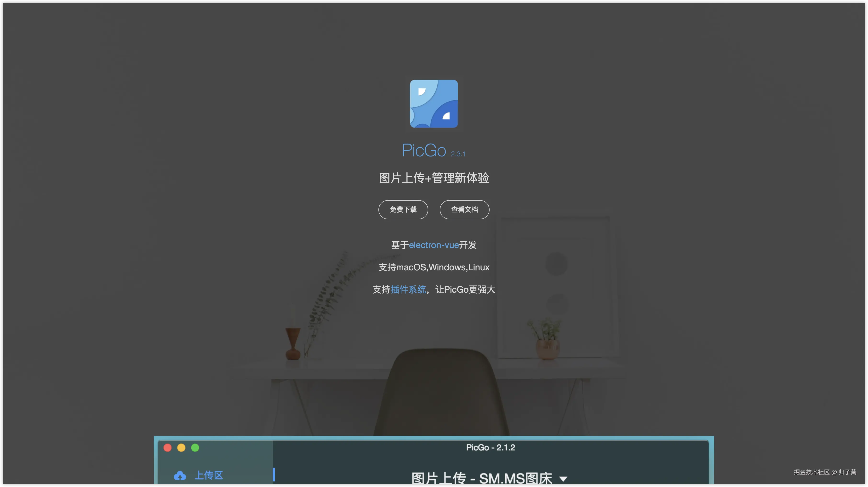Open the 插件系统 plugin system link
This screenshot has width=868, height=487.
click(408, 289)
